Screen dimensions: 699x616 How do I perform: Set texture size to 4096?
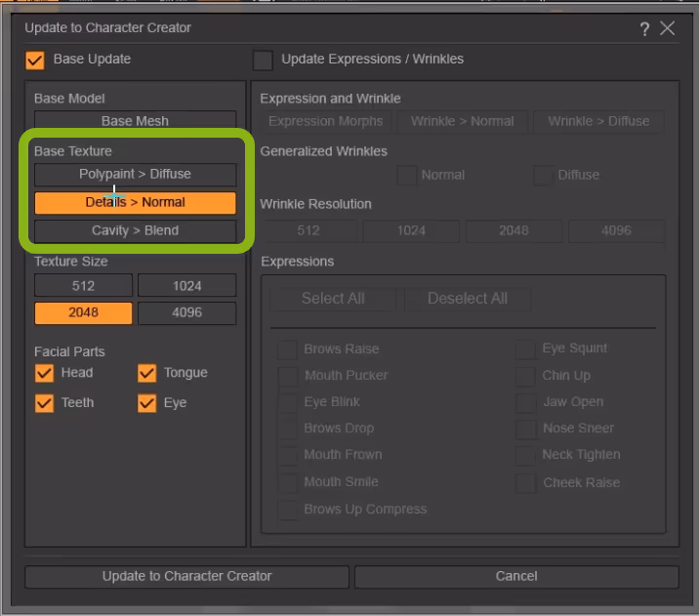pyautogui.click(x=186, y=312)
